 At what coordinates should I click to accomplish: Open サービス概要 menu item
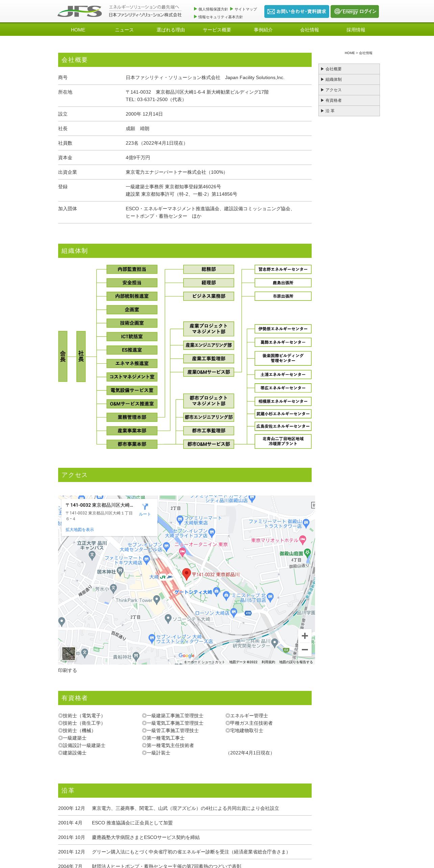click(x=217, y=30)
